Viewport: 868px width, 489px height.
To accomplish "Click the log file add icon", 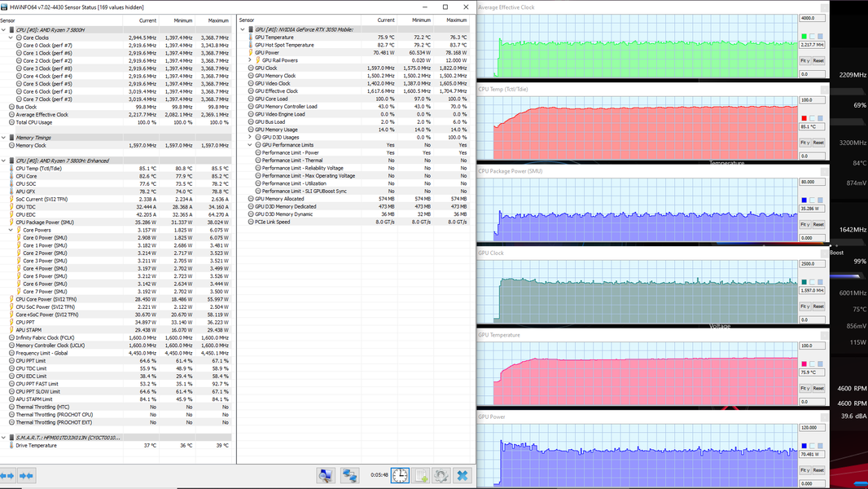I will [x=421, y=475].
